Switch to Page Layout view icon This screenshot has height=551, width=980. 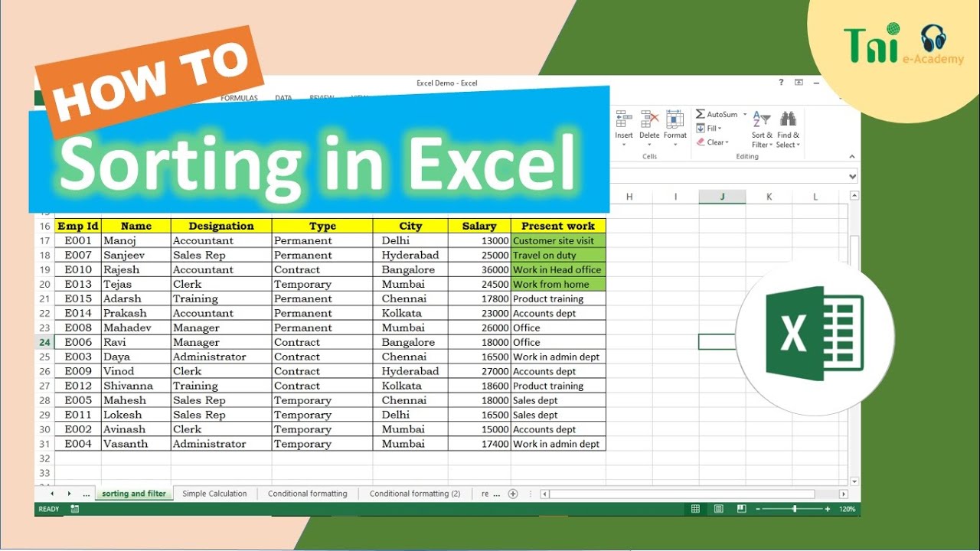coord(718,509)
